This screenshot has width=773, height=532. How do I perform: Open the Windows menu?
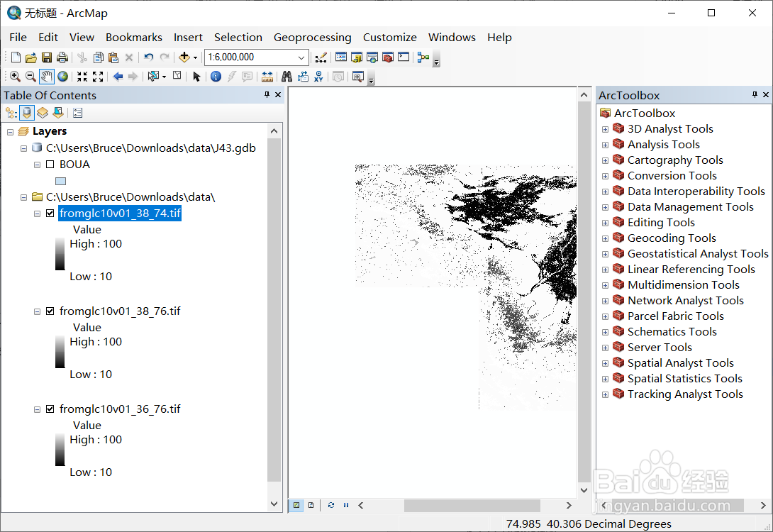coord(452,38)
